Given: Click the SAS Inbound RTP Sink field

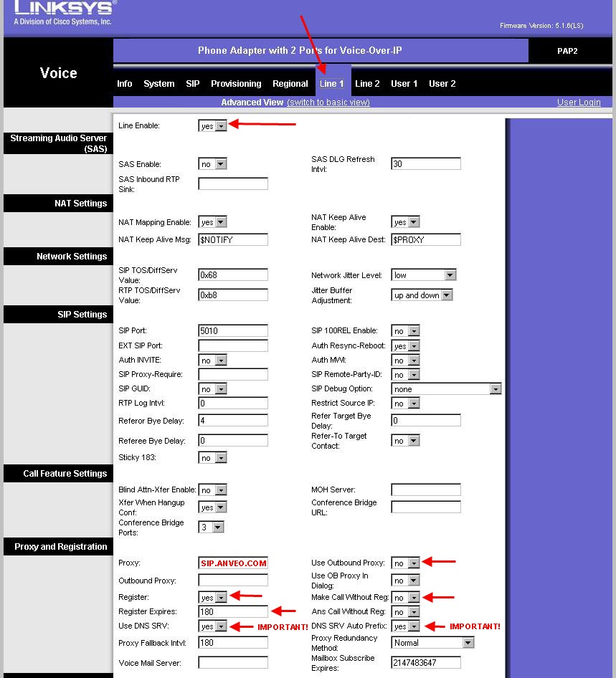Looking at the screenshot, I should [x=233, y=183].
